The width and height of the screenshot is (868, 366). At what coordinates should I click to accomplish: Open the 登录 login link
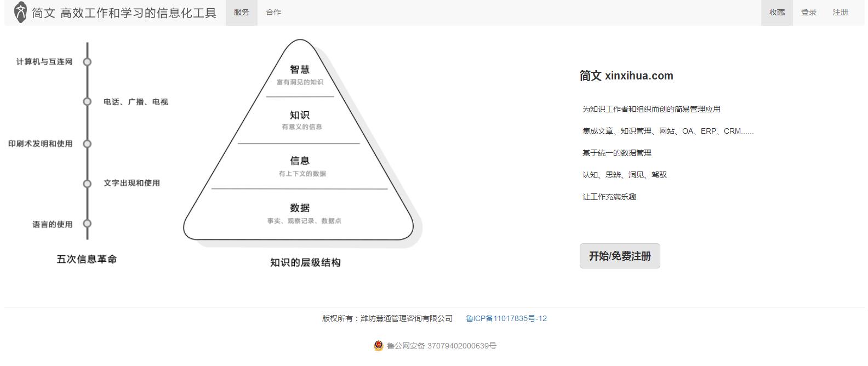click(808, 12)
